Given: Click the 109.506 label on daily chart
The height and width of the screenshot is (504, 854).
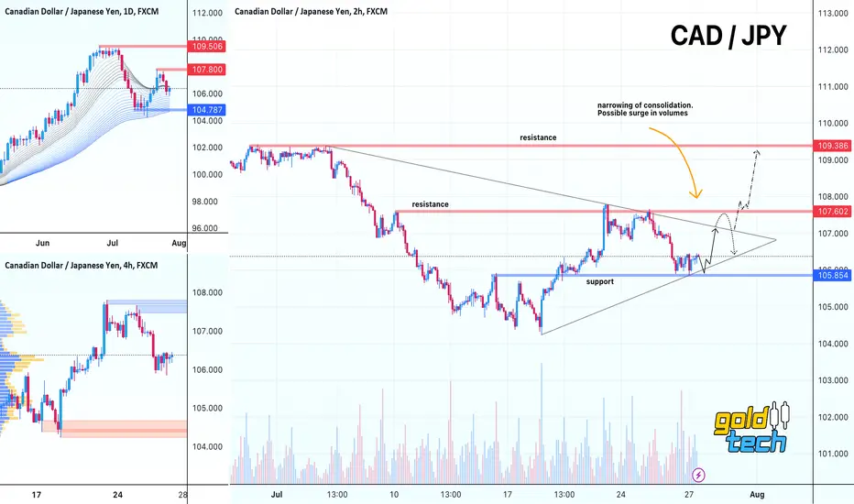Looking at the screenshot, I should coord(207,47).
